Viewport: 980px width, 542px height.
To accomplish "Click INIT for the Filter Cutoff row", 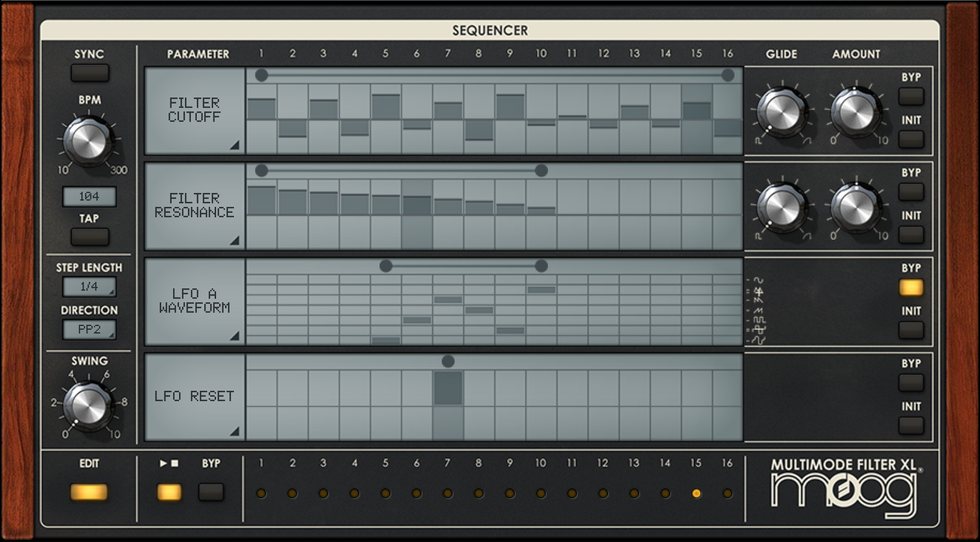I will (911, 139).
